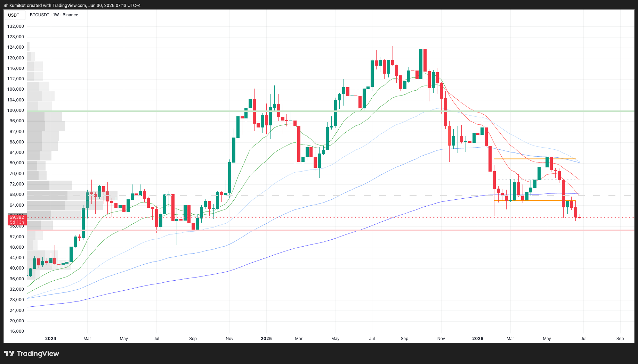Image resolution: width=638 pixels, height=364 pixels.
Task: Click the 112,000 price axis label
Action: coord(16,79)
